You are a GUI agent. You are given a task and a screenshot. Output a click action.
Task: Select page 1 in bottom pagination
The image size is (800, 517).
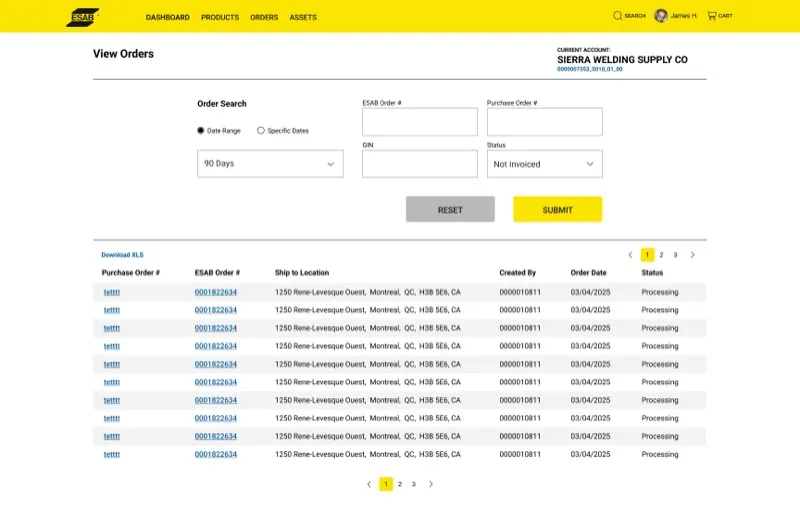[x=386, y=484]
